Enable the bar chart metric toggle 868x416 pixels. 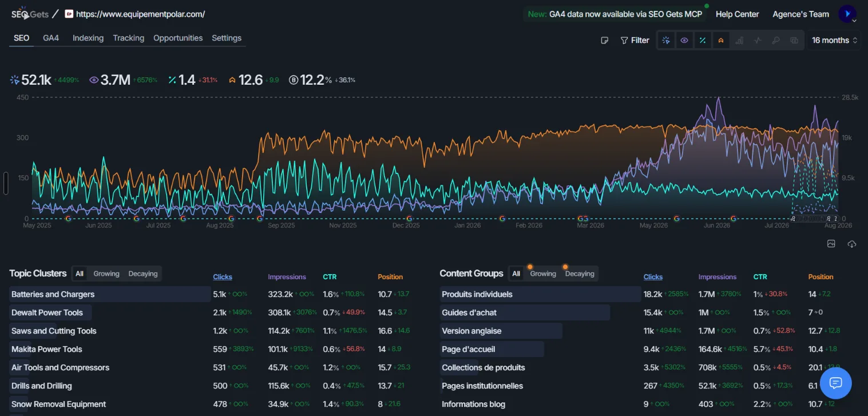point(739,40)
